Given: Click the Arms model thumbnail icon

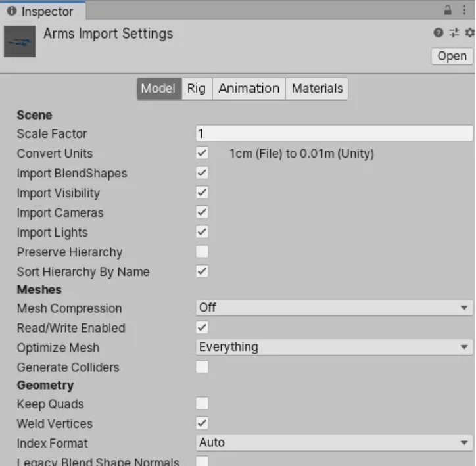Looking at the screenshot, I should [x=20, y=41].
